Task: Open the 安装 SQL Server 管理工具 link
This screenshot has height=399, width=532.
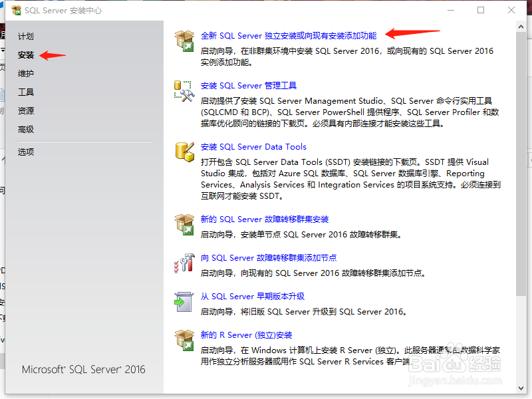Action: [248, 86]
